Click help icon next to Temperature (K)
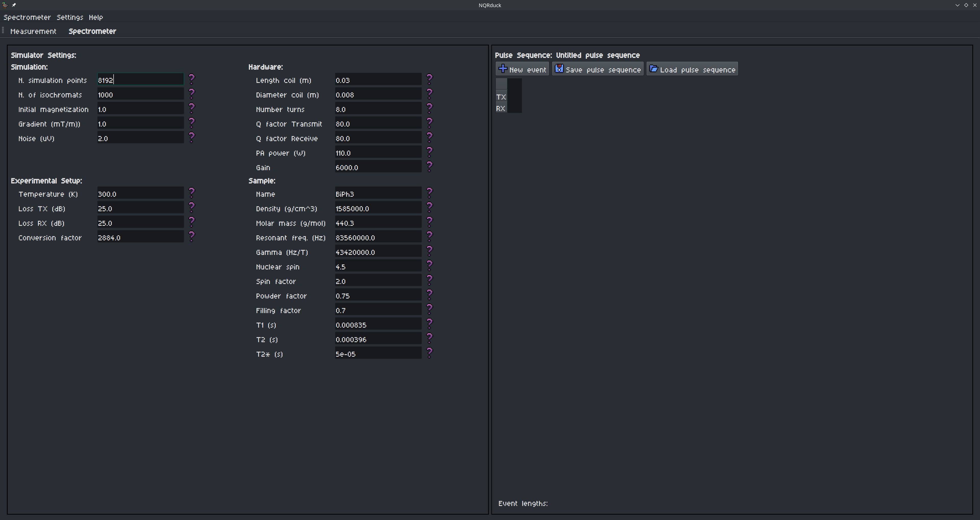980x520 pixels. click(192, 193)
